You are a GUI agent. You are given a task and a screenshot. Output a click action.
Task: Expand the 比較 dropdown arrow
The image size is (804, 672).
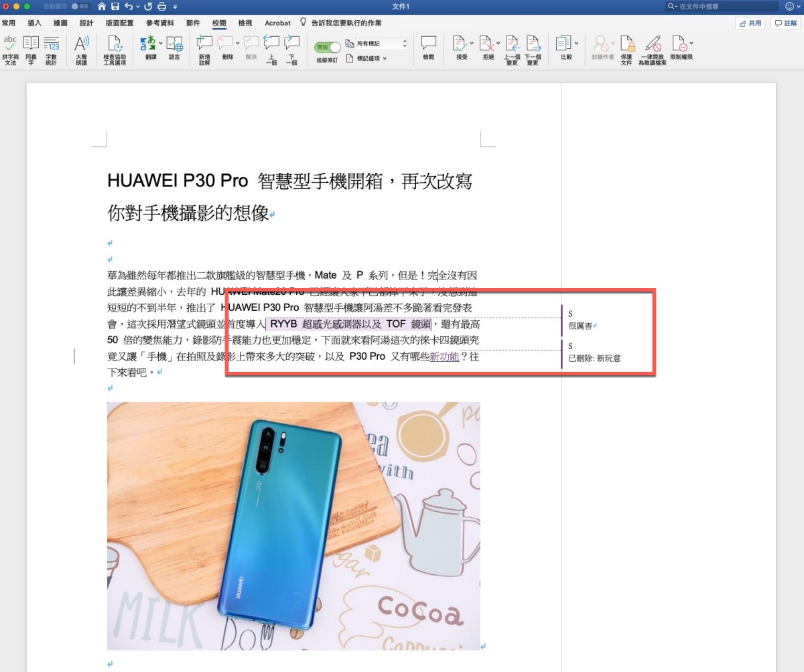[576, 44]
